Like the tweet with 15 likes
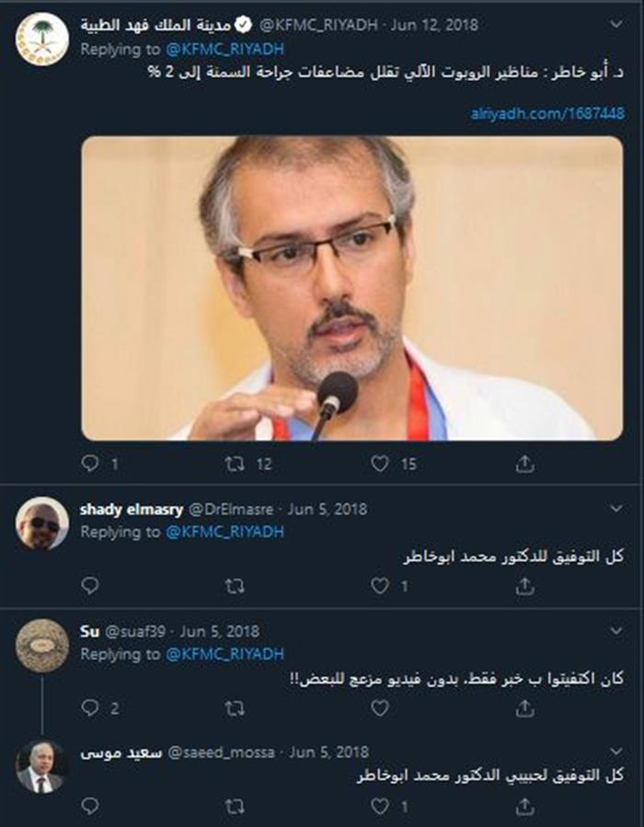This screenshot has height=827, width=644. pos(380,464)
